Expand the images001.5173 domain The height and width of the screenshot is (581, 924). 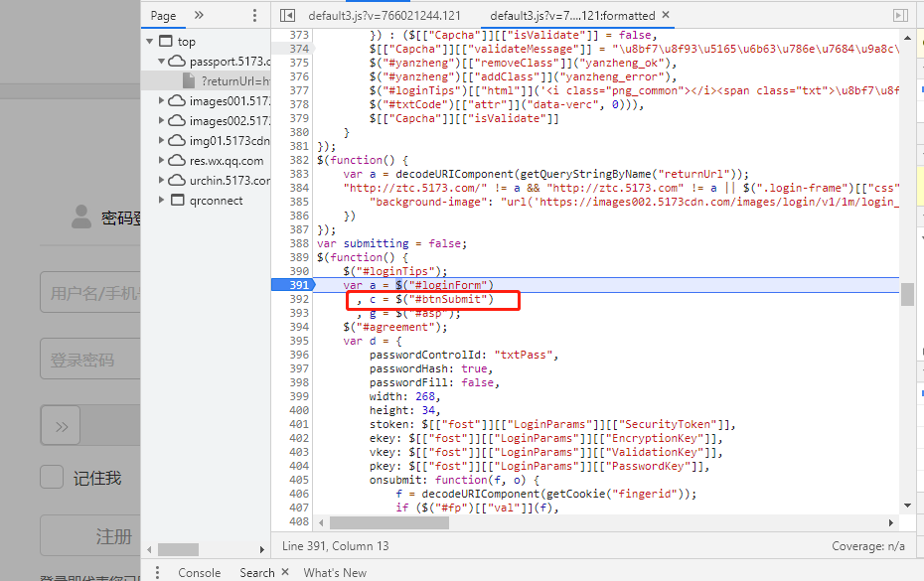(x=162, y=100)
